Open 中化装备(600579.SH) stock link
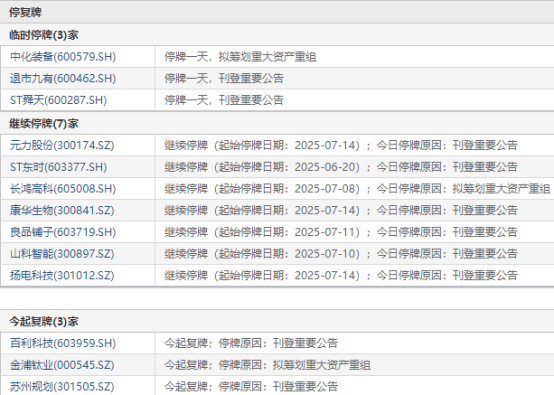This screenshot has width=554, height=395. [x=63, y=57]
